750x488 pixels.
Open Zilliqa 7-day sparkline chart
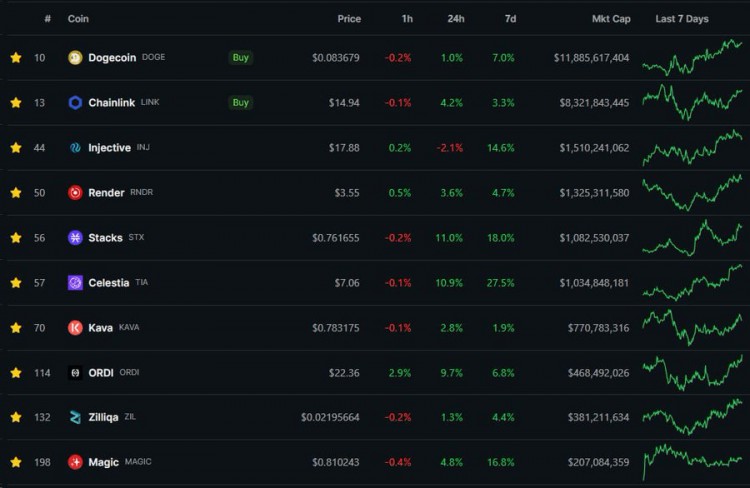coord(692,417)
